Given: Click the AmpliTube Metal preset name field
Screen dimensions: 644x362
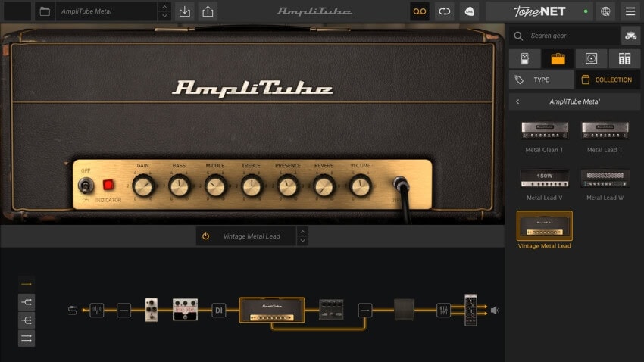Looking at the screenshot, I should click(x=106, y=11).
